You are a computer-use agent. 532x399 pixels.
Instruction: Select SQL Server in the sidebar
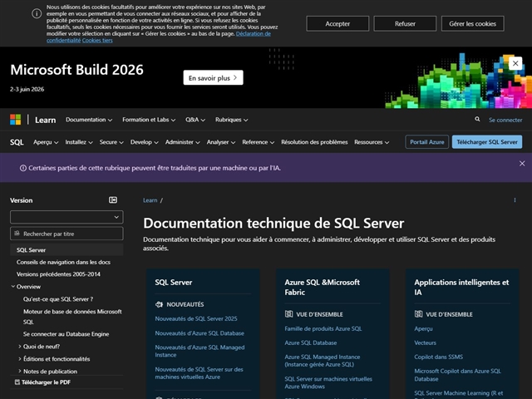[x=66, y=249]
